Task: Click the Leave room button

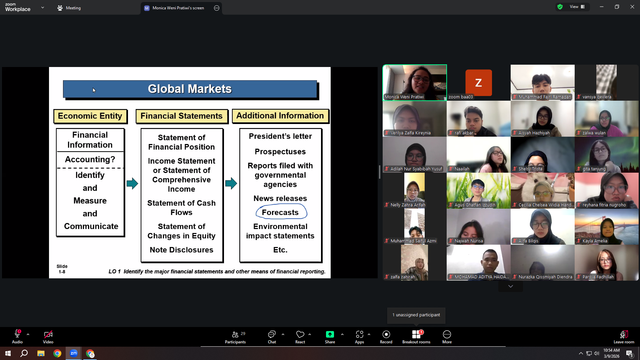Action: 624,337
